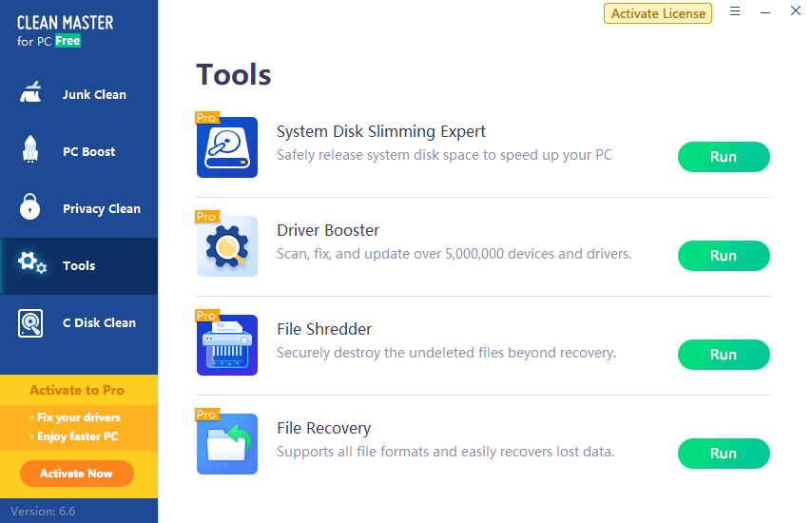Image resolution: width=812 pixels, height=523 pixels.
Task: Click the 'Fix your drivers' promo text
Action: coord(79,417)
